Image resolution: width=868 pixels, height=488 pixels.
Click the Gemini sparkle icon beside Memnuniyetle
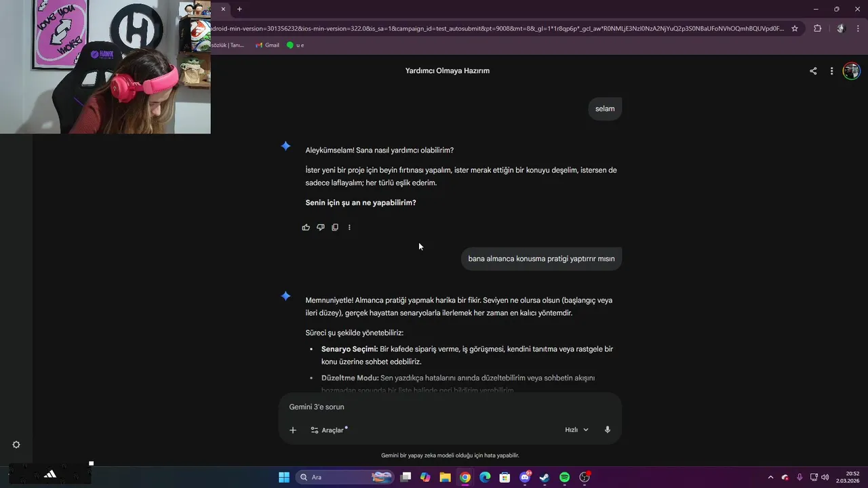[286, 296]
